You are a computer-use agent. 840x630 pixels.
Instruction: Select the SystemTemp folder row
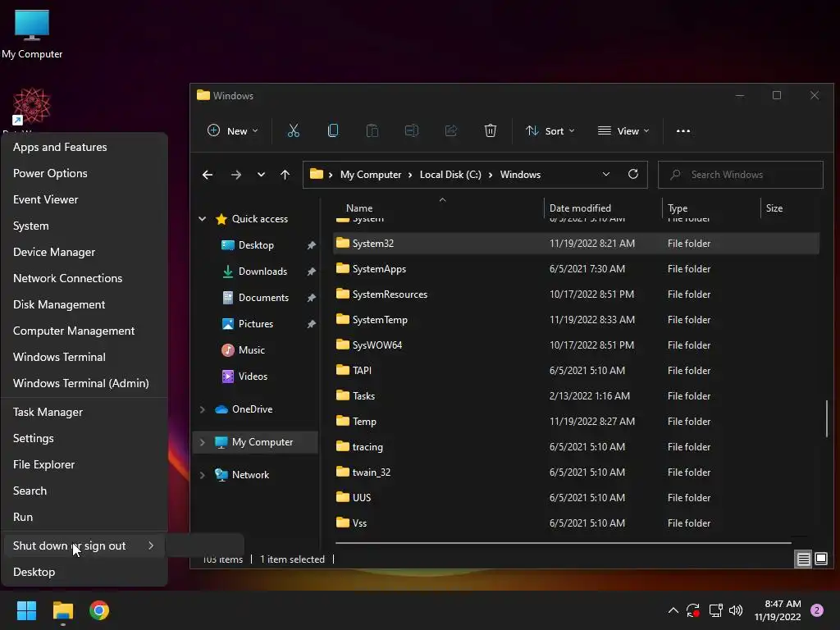576,320
